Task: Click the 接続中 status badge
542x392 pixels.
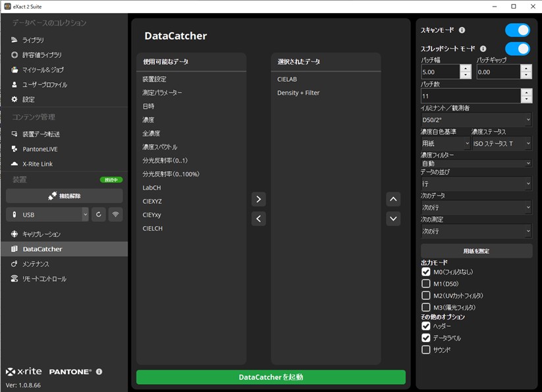Action: (x=111, y=180)
